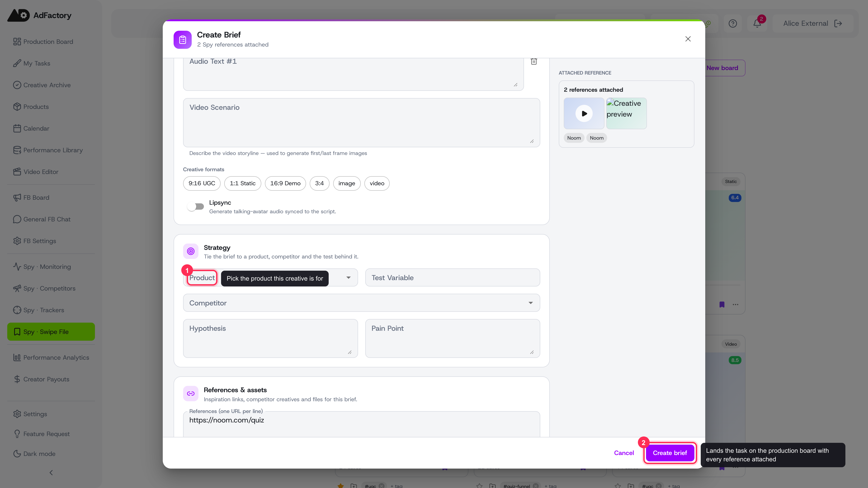Open My Tasks page

coord(51,63)
